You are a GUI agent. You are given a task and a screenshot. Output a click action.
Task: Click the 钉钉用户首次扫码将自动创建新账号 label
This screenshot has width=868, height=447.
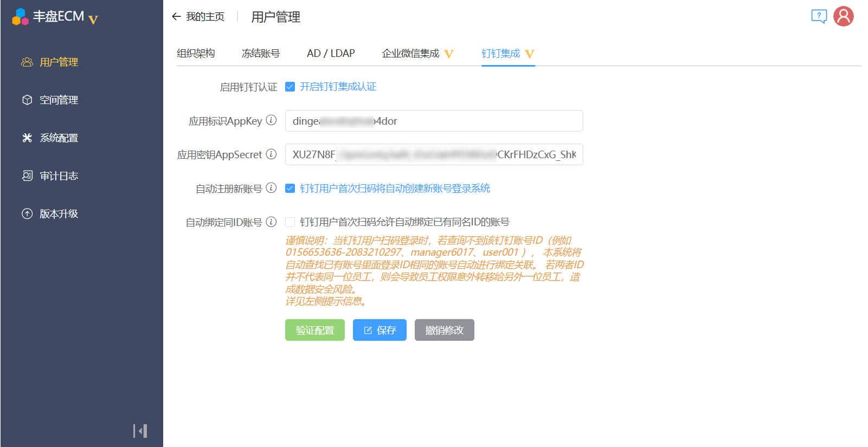(x=395, y=188)
